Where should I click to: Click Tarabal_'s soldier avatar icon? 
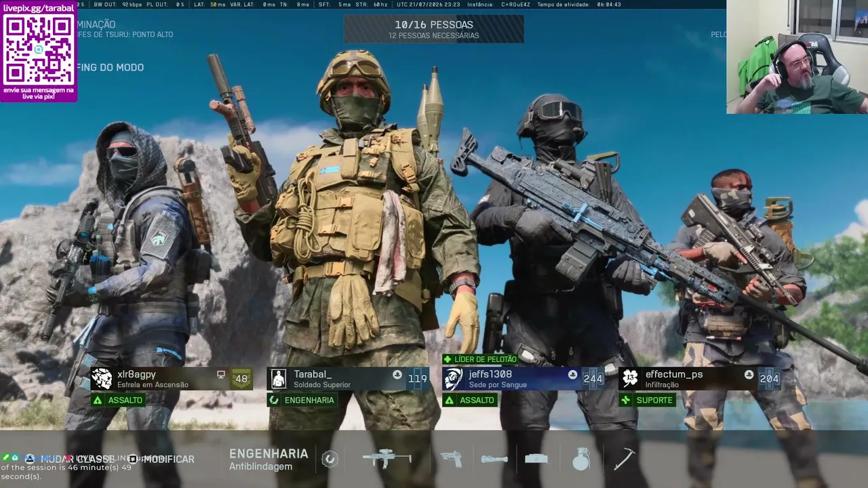278,379
